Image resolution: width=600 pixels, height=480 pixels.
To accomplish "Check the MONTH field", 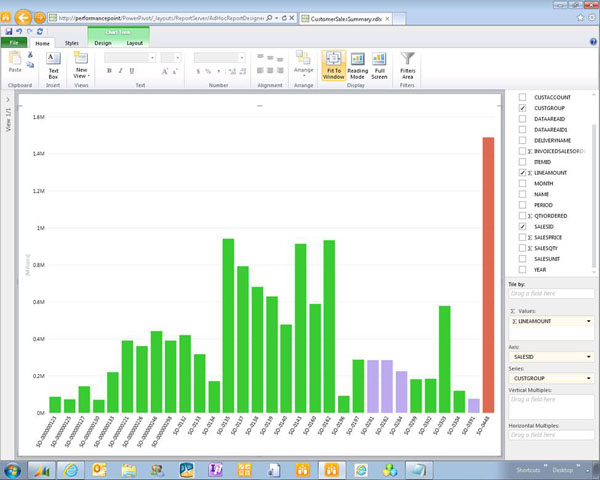I will pos(522,183).
